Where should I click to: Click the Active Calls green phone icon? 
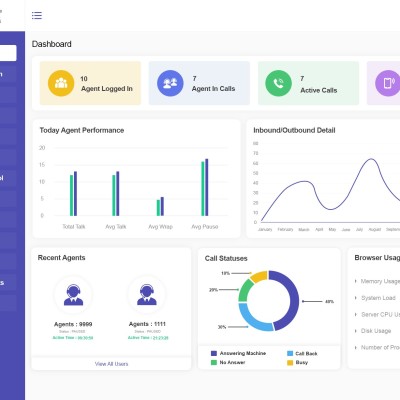tap(278, 83)
